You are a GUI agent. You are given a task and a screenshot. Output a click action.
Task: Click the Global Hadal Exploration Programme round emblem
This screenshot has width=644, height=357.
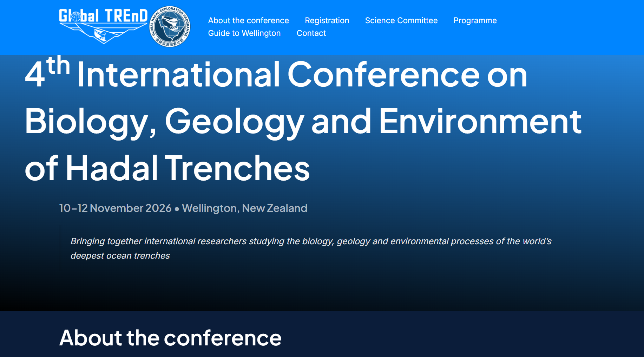[x=170, y=27]
